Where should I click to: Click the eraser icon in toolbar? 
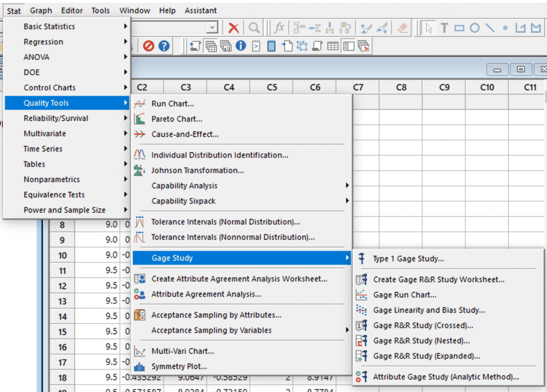pyautogui.click(x=402, y=28)
